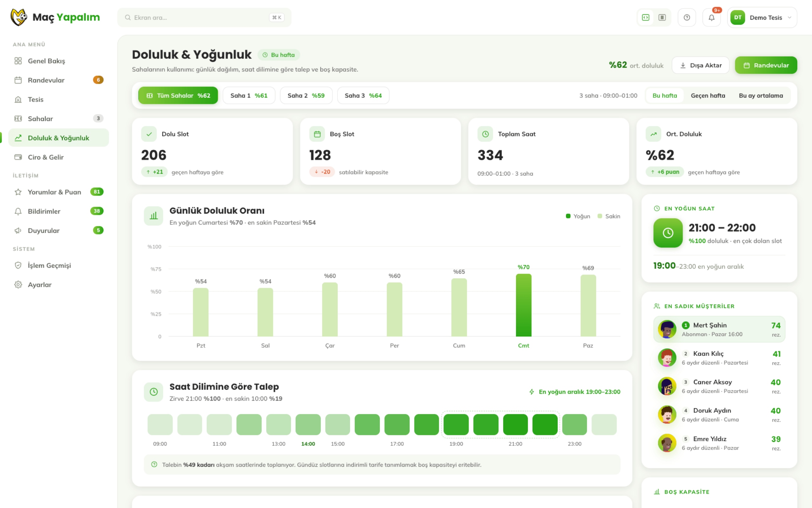
Task: Open Randevular in the sidebar menu
Action: coord(59,80)
